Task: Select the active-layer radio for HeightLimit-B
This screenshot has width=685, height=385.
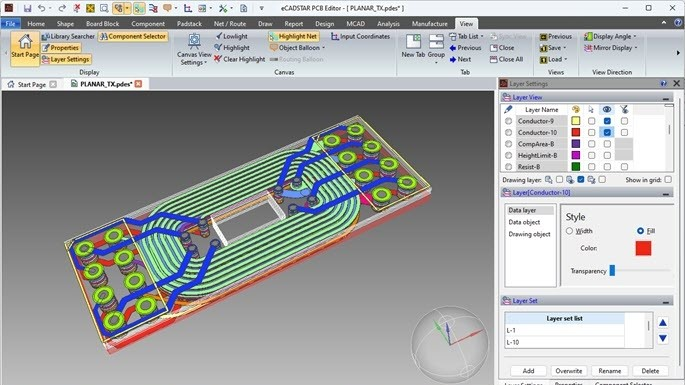Action: click(508, 155)
